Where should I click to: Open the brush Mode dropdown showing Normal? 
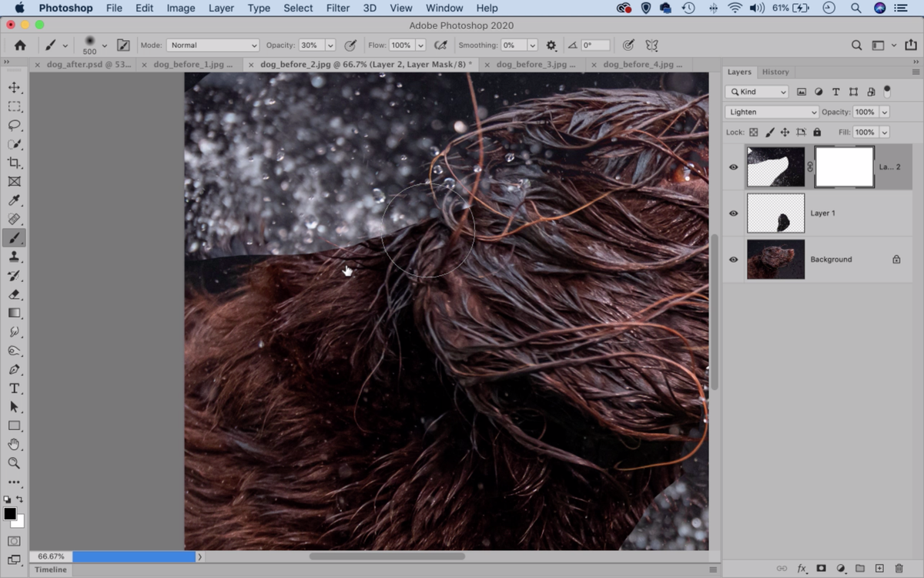[x=213, y=45]
